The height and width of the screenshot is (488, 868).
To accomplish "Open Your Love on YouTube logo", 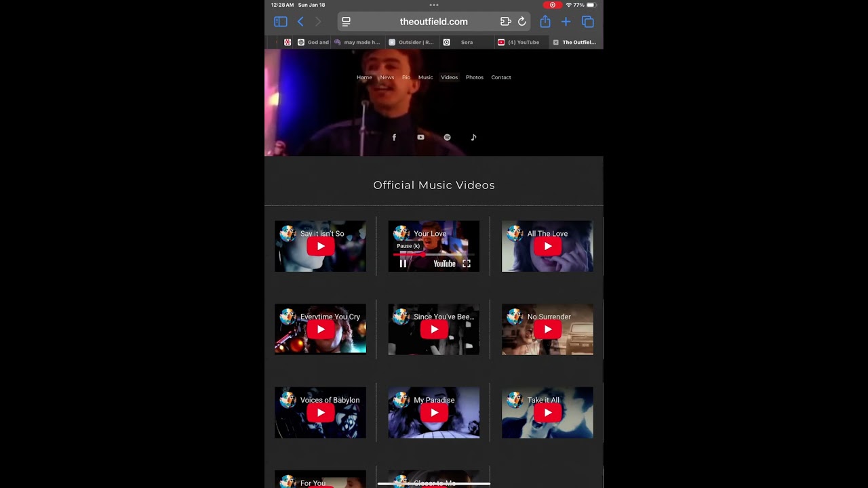I will coord(444,264).
